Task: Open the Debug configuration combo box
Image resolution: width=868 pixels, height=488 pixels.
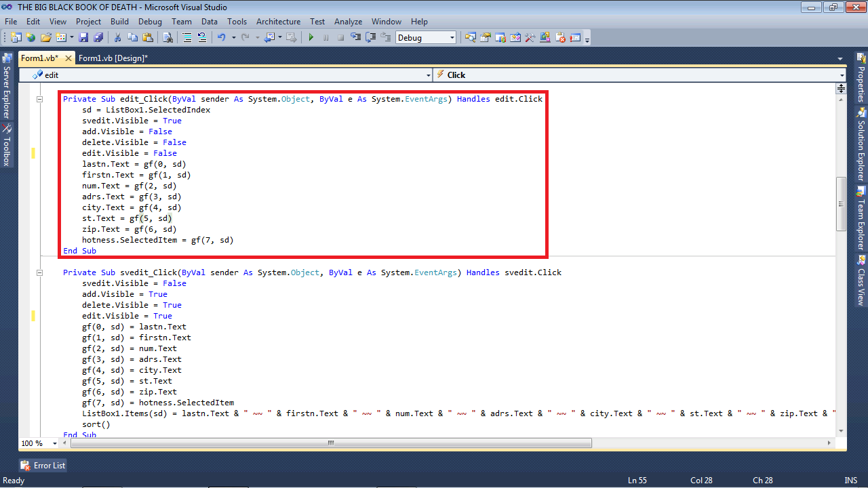Action: (x=426, y=37)
